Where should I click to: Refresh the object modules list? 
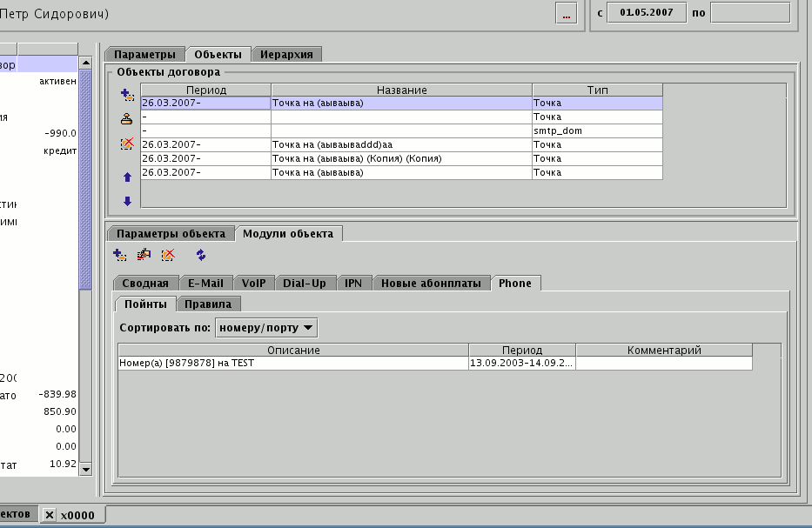pyautogui.click(x=201, y=255)
